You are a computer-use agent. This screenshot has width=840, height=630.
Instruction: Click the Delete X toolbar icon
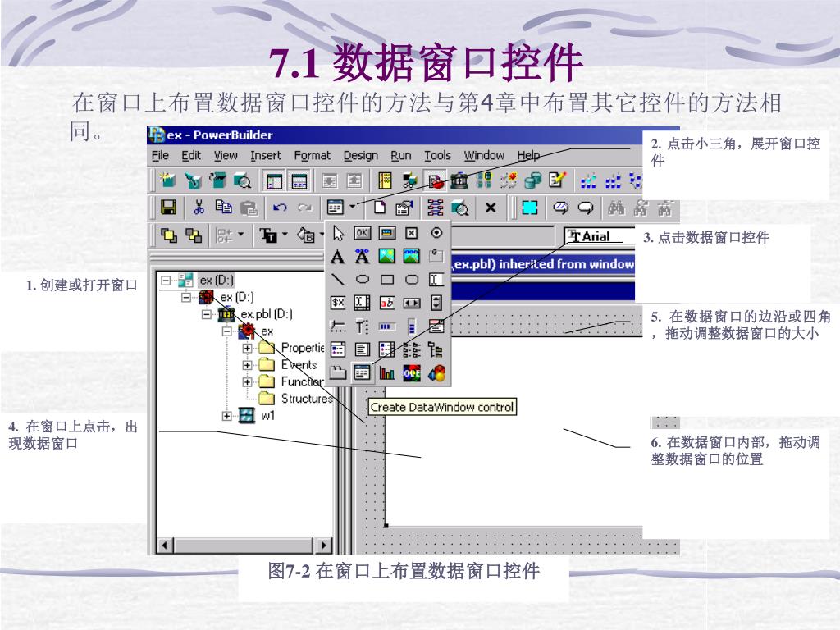[491, 208]
